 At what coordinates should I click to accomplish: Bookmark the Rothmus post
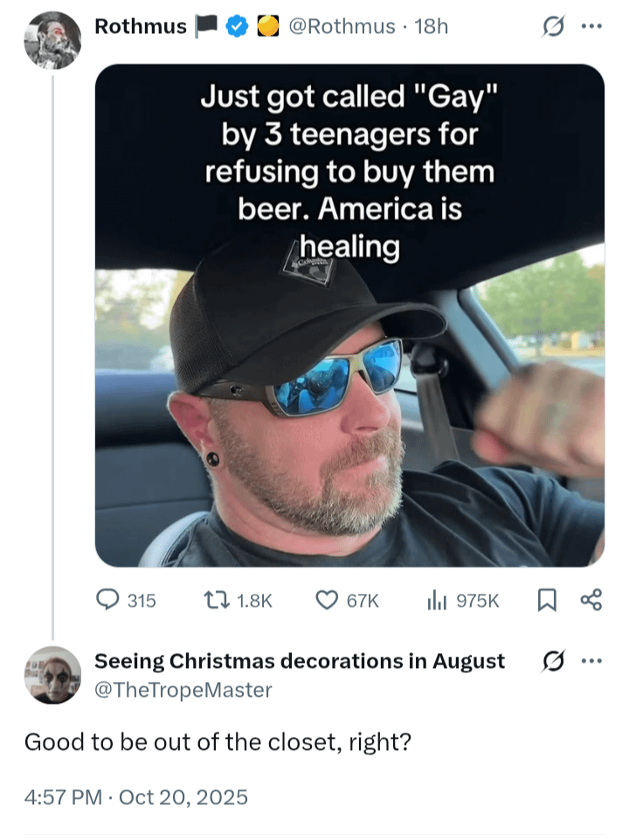[547, 600]
